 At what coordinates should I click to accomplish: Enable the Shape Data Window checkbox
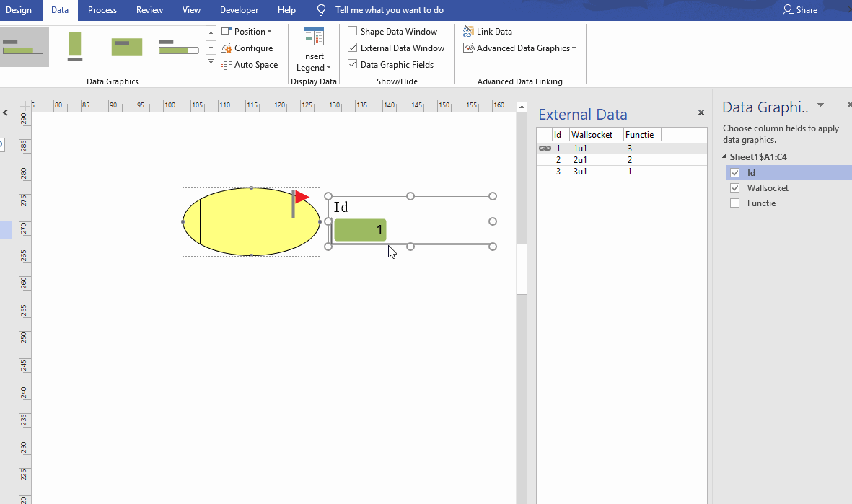[x=353, y=32]
